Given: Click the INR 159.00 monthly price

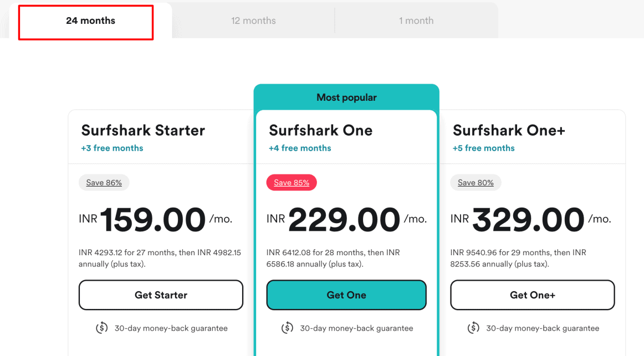Looking at the screenshot, I should tap(152, 220).
